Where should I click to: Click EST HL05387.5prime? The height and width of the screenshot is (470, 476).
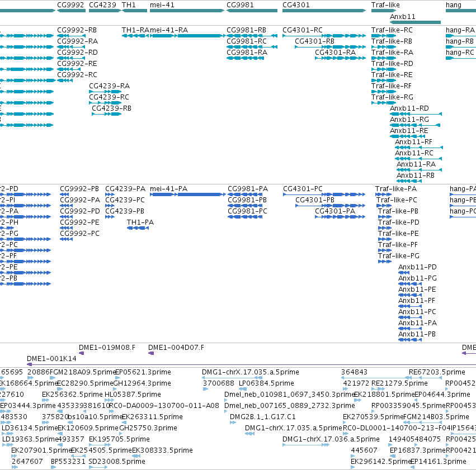pos(133,395)
